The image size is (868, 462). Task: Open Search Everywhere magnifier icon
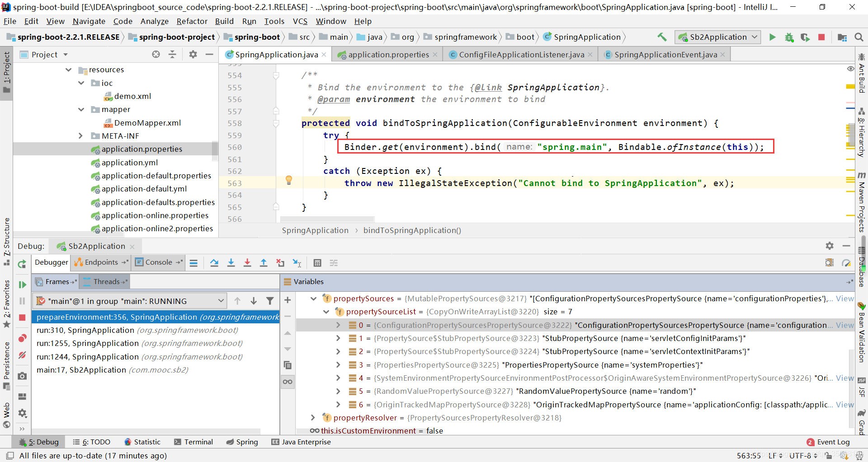(859, 37)
